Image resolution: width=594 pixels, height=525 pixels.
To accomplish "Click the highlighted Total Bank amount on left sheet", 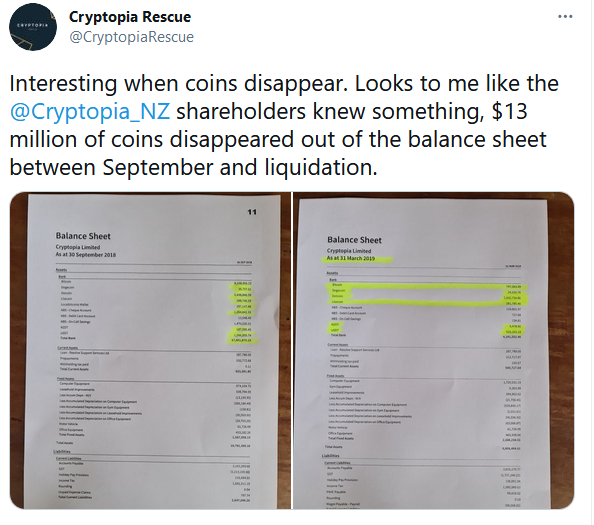I will [242, 340].
